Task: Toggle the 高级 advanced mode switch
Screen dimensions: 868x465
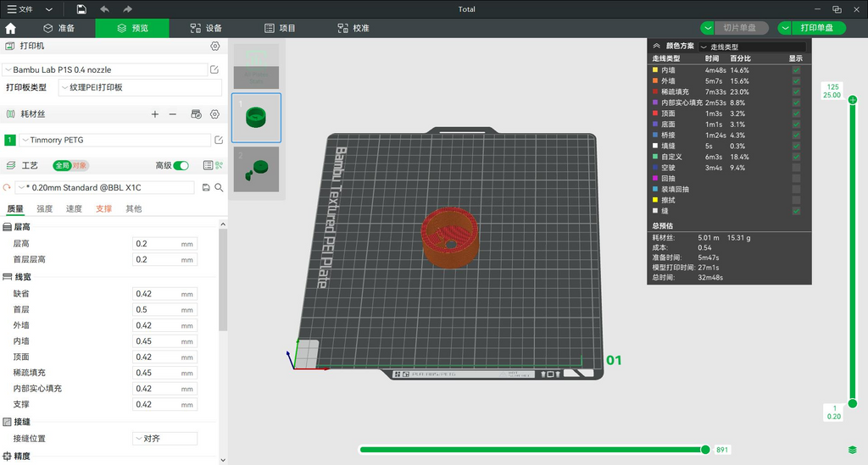Action: coord(181,165)
